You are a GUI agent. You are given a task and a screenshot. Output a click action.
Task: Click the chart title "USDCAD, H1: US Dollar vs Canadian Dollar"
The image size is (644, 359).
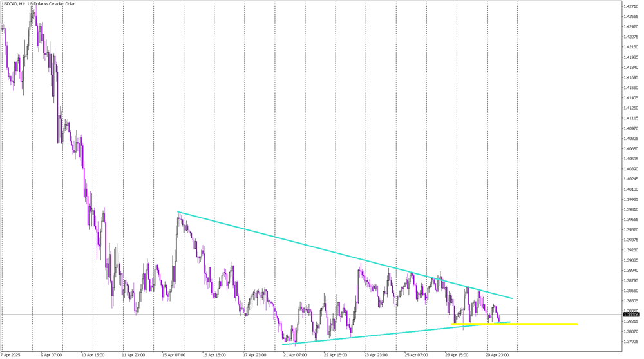38,4
